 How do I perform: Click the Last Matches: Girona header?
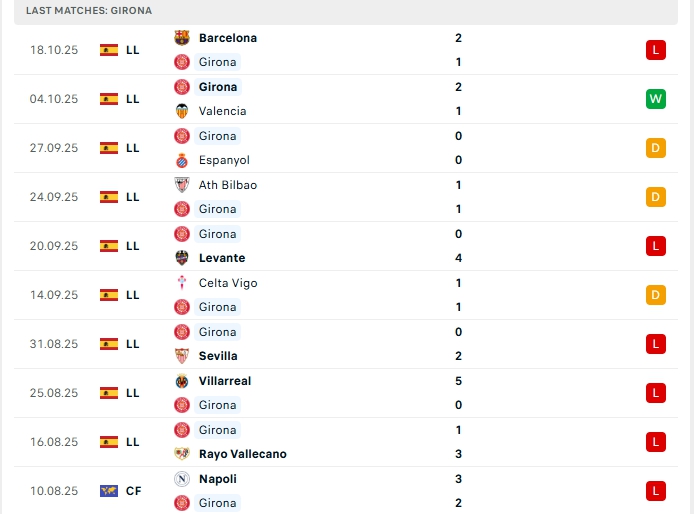coord(89,10)
